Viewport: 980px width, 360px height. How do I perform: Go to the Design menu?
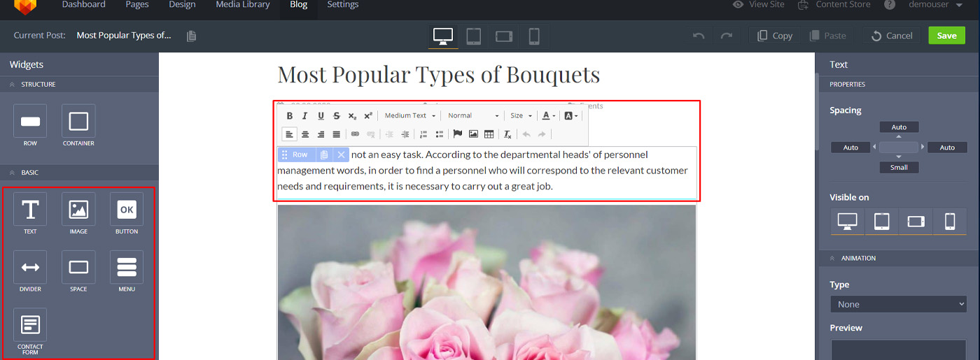(182, 5)
